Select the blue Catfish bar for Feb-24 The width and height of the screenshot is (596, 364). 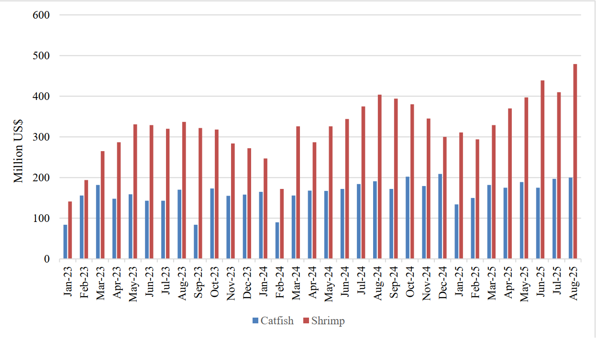pos(277,241)
